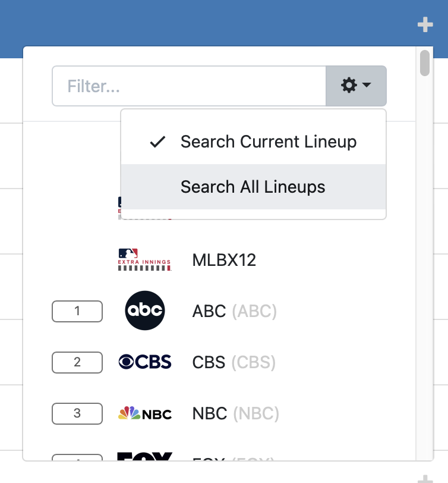
Task: Click the CBS eye logo
Action: pos(145,362)
